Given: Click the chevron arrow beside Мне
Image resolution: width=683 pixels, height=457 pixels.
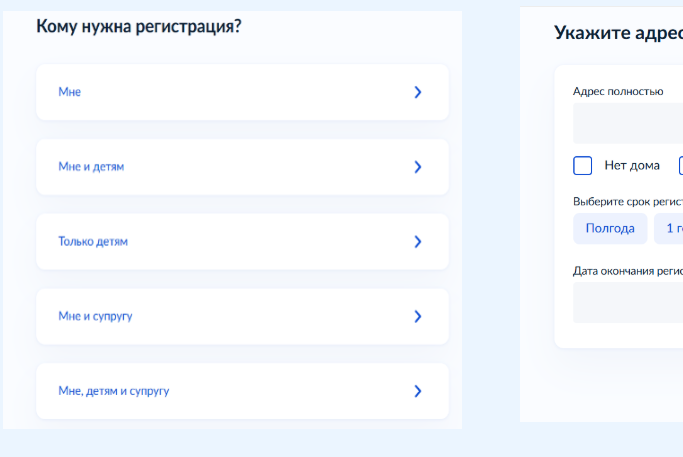Looking at the screenshot, I should [418, 92].
